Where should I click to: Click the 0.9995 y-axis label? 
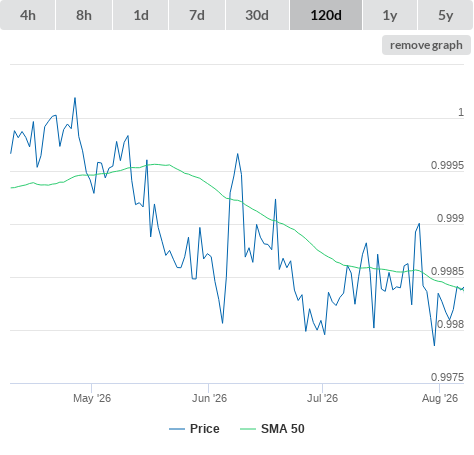pos(447,165)
